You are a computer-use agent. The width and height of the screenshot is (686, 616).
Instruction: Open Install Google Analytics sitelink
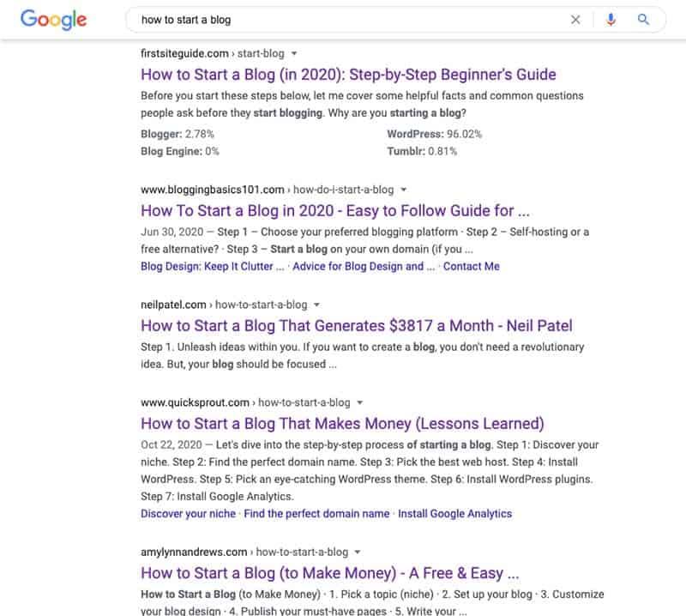point(455,514)
